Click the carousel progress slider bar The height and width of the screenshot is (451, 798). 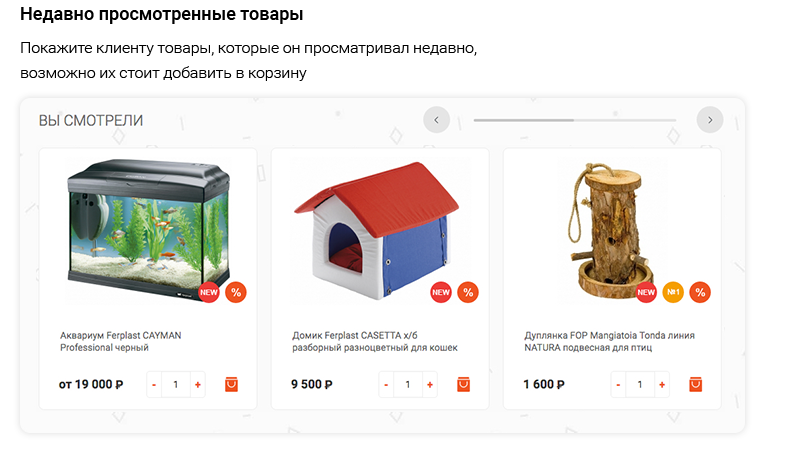575,120
